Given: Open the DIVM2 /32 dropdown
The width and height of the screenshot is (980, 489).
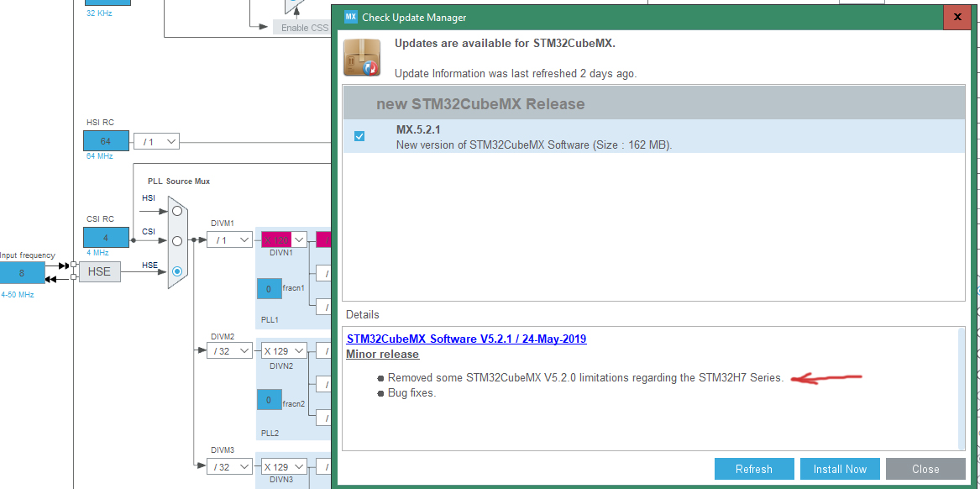Looking at the screenshot, I should click(229, 351).
